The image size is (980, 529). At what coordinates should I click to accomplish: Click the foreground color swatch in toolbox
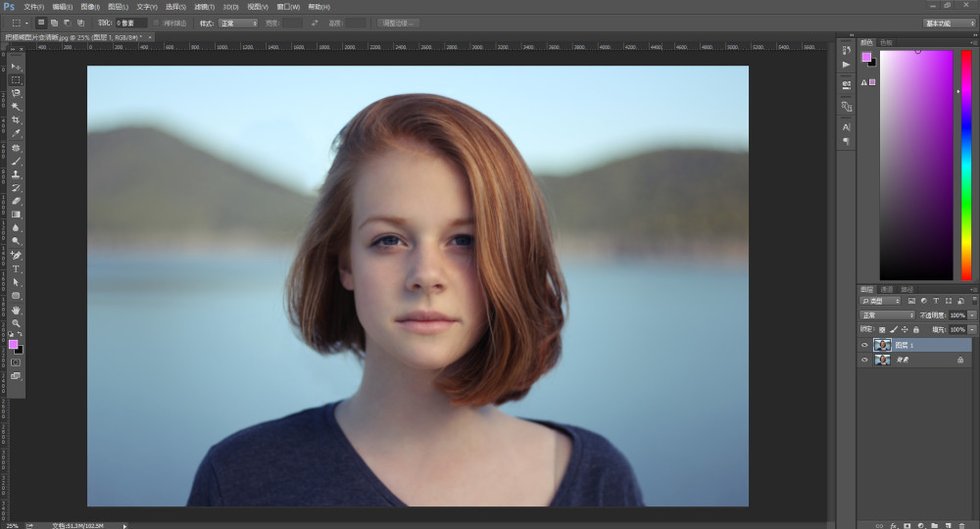click(x=13, y=344)
